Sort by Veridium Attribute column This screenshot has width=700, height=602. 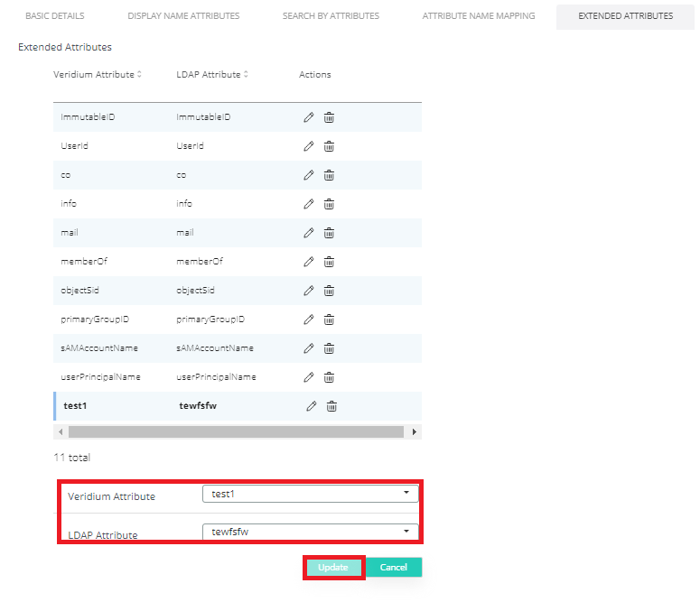pyautogui.click(x=97, y=75)
